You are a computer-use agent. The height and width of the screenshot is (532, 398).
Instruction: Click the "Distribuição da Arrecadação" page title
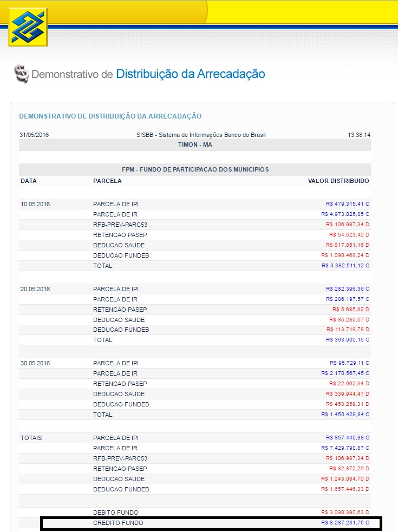pyautogui.click(x=190, y=74)
